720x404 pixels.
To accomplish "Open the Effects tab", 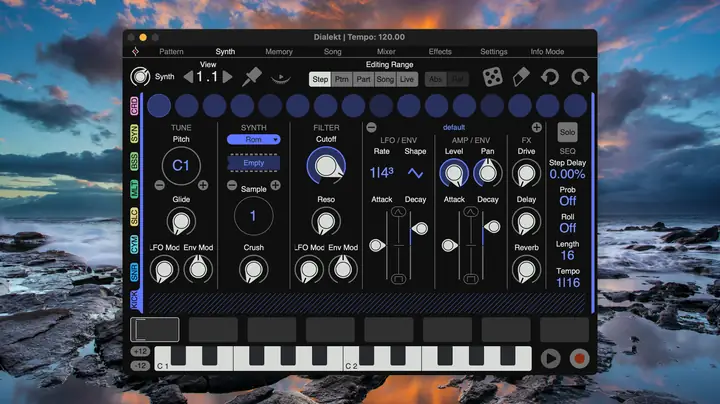I will tap(440, 51).
